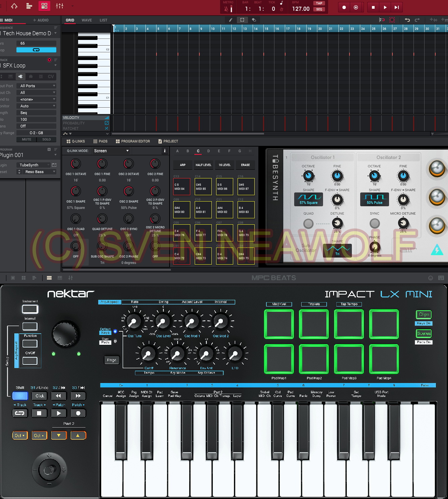
Task: Adjust Oscillator 2 FINE knob in TubeSynth
Action: (403, 175)
